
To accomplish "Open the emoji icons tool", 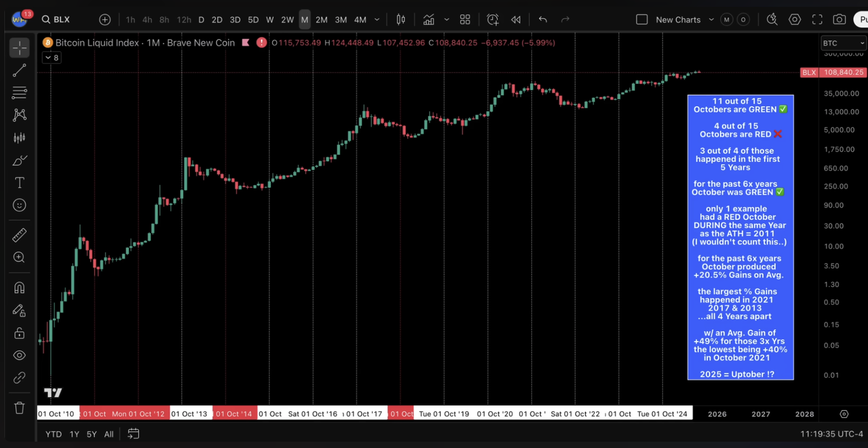I will coord(20,205).
